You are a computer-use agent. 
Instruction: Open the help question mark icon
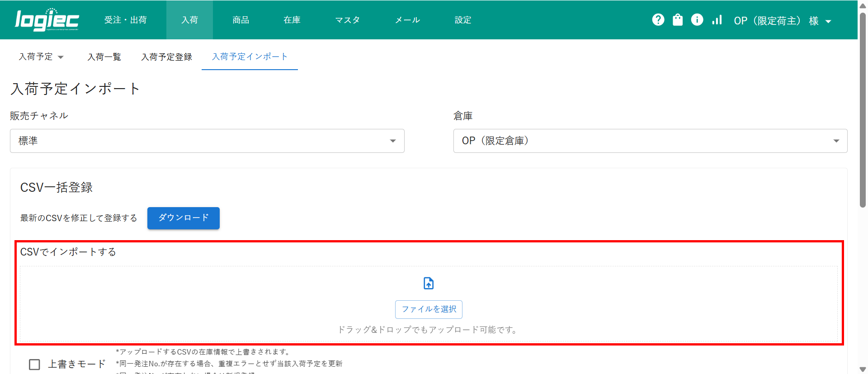click(x=658, y=20)
